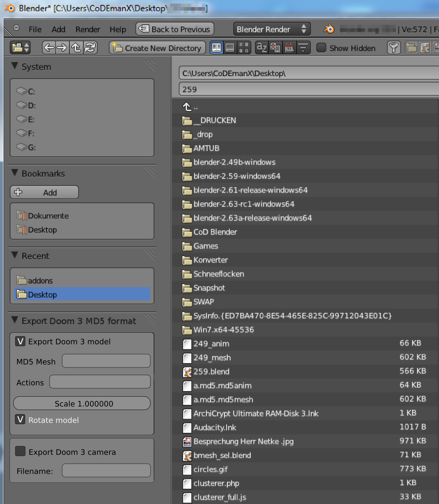
Task: Select the G: drive
Action: click(x=81, y=147)
